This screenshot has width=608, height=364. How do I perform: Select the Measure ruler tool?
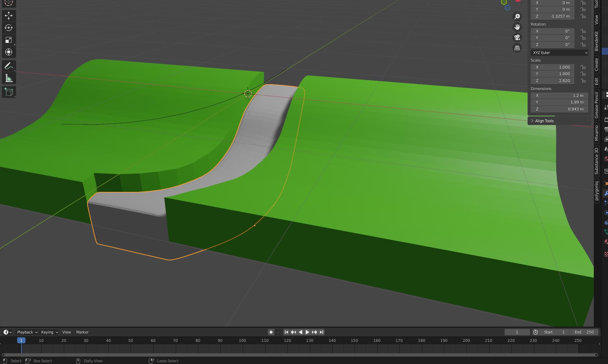(x=9, y=78)
